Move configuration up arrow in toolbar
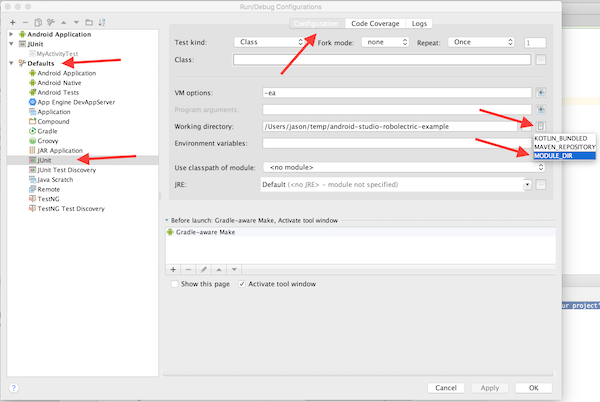 (x=64, y=23)
